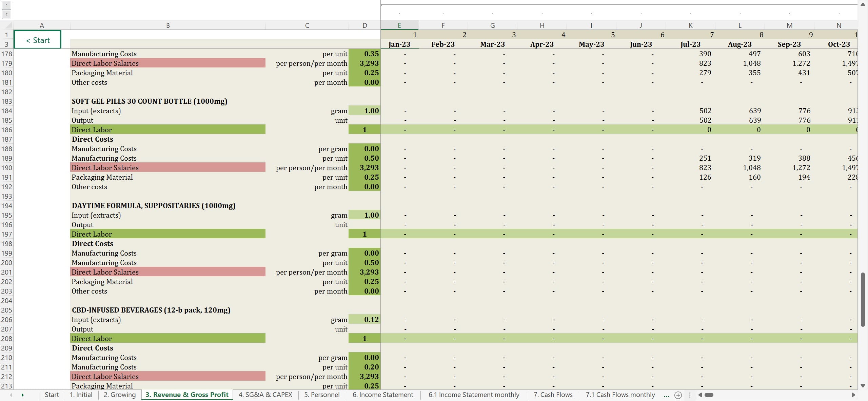This screenshot has height=401, width=868.
Task: Click the more sheets ellipsis after the tabs
Action: click(x=667, y=395)
